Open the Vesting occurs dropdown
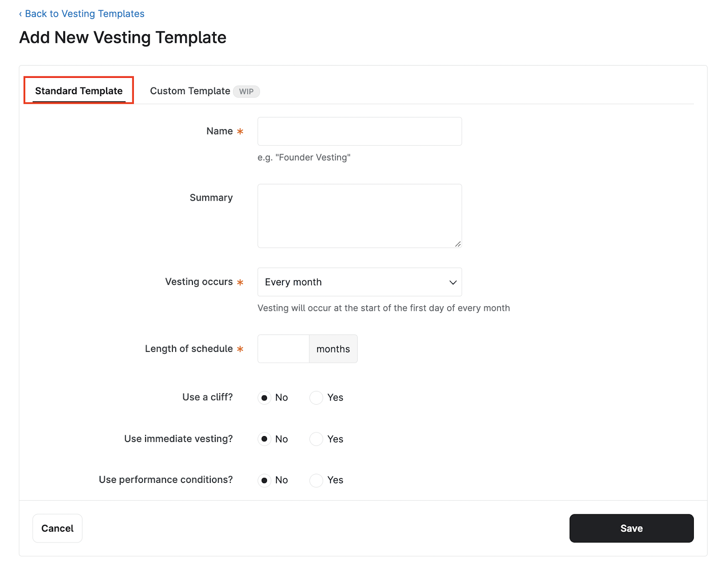Viewport: 728px width, 573px height. (x=359, y=282)
